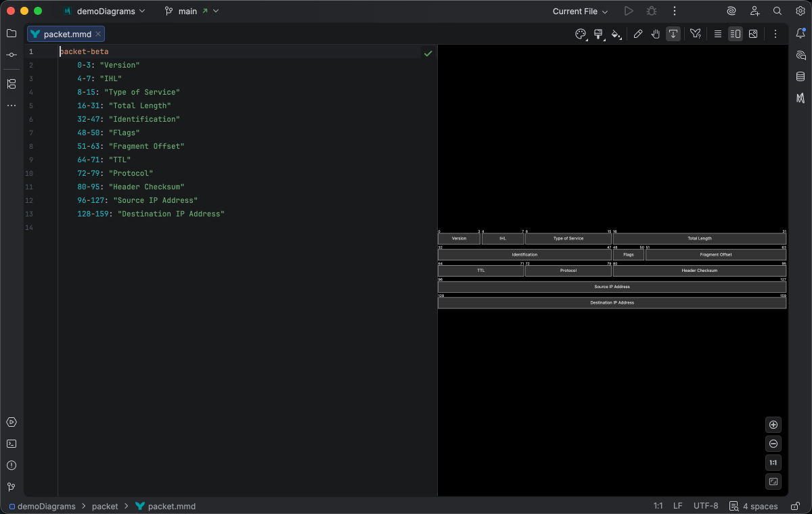The image size is (812, 514).
Task: Zoom out the diagram preview
Action: 773,444
